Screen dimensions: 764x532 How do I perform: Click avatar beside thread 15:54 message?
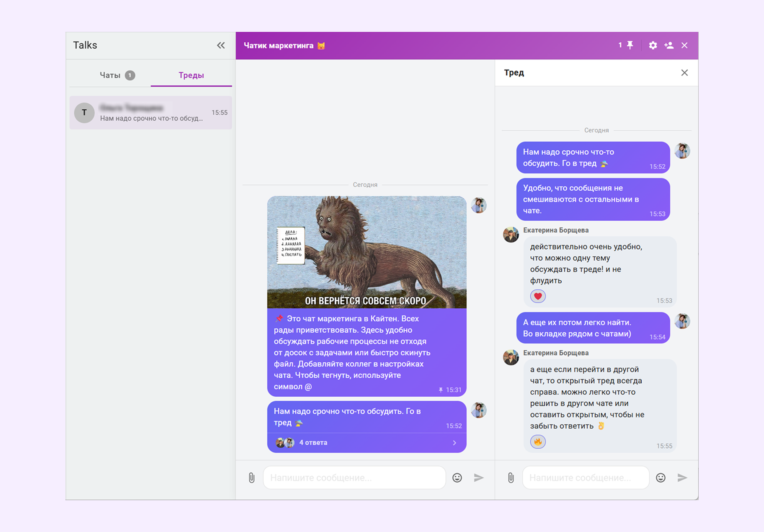pyautogui.click(x=682, y=321)
